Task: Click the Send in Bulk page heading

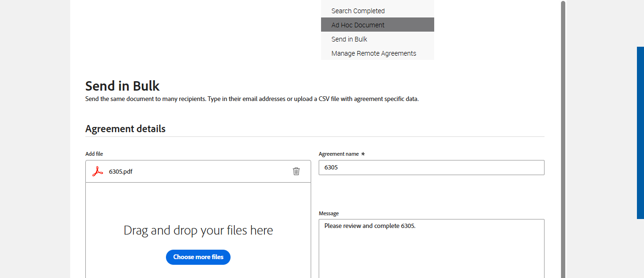Action: click(x=123, y=86)
